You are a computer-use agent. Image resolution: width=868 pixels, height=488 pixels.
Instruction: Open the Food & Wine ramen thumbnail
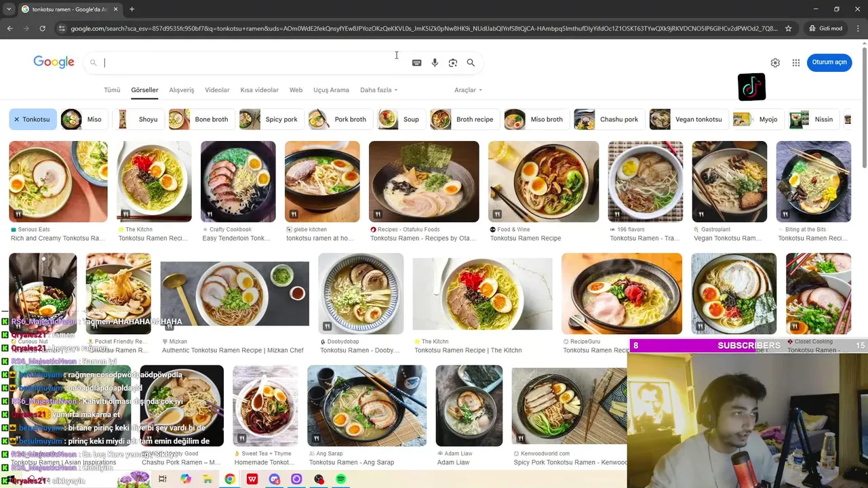[543, 182]
